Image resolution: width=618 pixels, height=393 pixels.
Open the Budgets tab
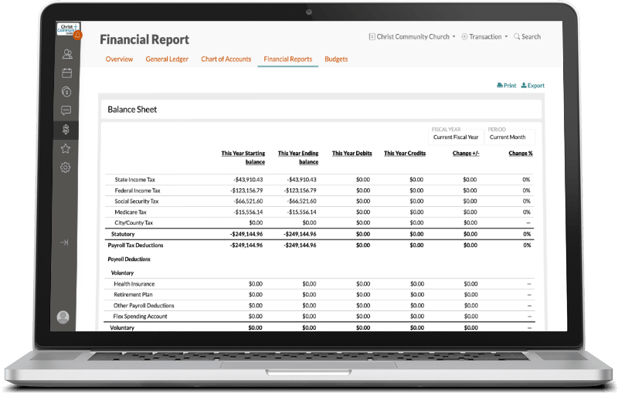tap(336, 59)
